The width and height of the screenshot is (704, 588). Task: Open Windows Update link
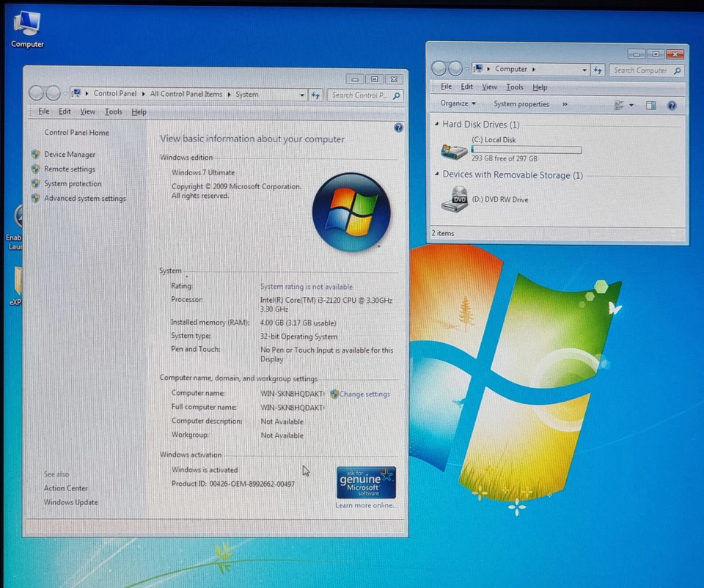70,502
